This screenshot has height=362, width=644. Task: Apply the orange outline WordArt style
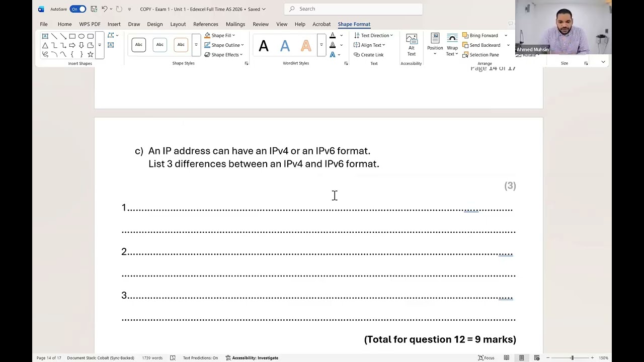(306, 46)
